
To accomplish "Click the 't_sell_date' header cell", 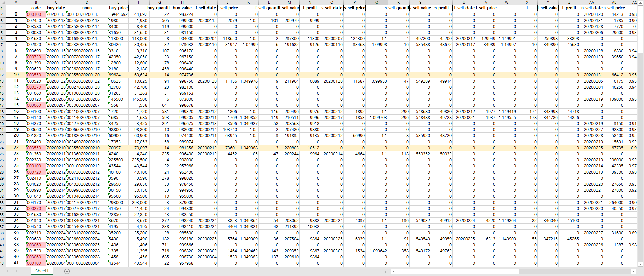I will pyautogui.click(x=464, y=8).
